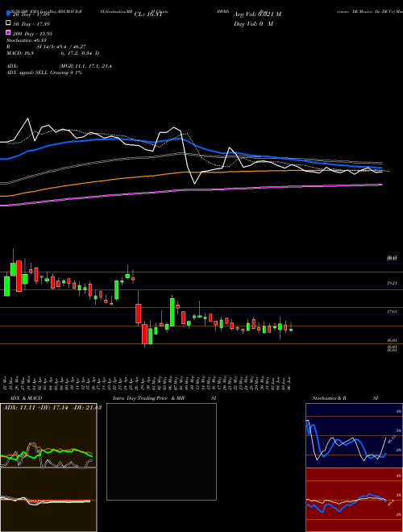This screenshot has height=532, width=403.
Task: Click the magenta 200 Day legend swatch
Action: pyautogui.click(x=8, y=33)
